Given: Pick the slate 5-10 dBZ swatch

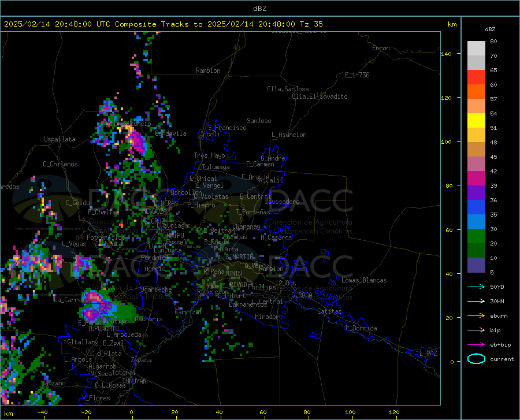Looking at the screenshot, I should (476, 265).
